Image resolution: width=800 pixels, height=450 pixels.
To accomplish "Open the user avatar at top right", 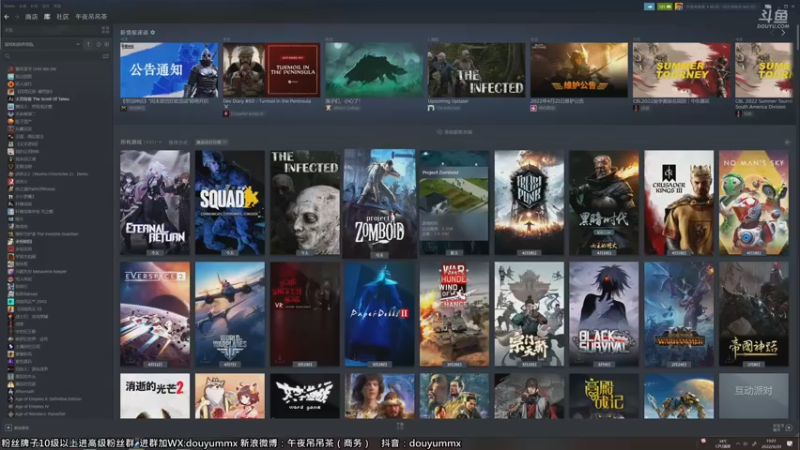I will point(679,7).
